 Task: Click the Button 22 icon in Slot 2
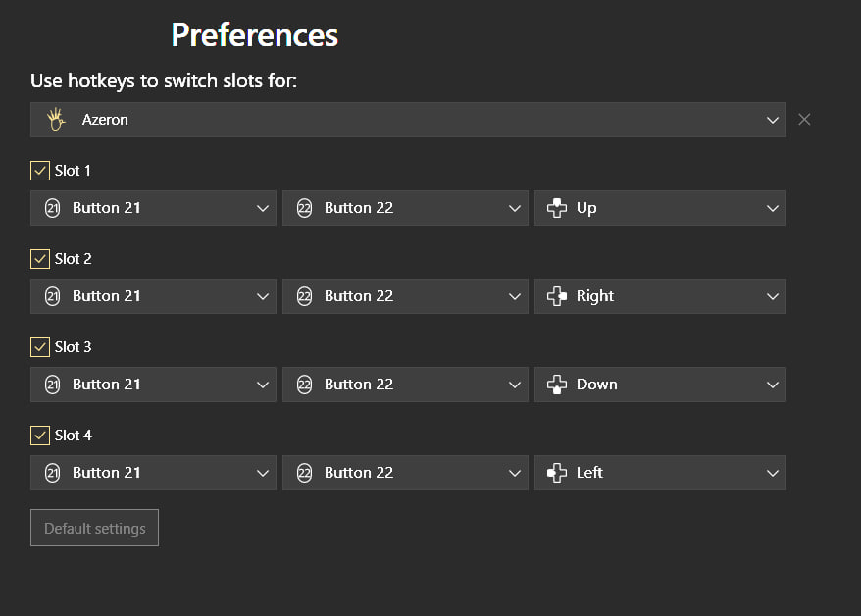304,296
